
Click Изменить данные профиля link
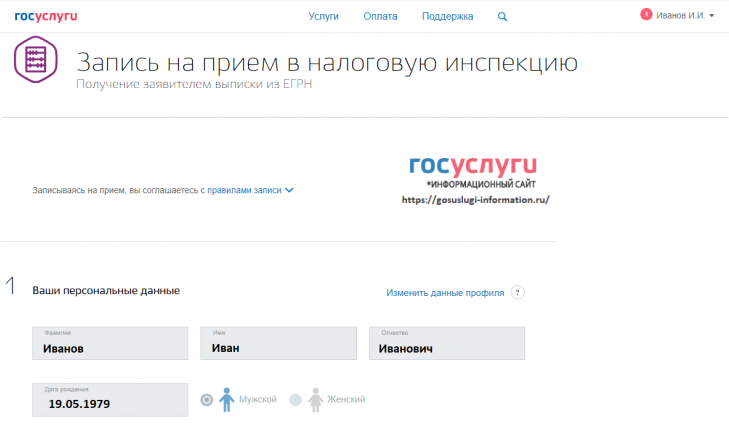click(445, 293)
